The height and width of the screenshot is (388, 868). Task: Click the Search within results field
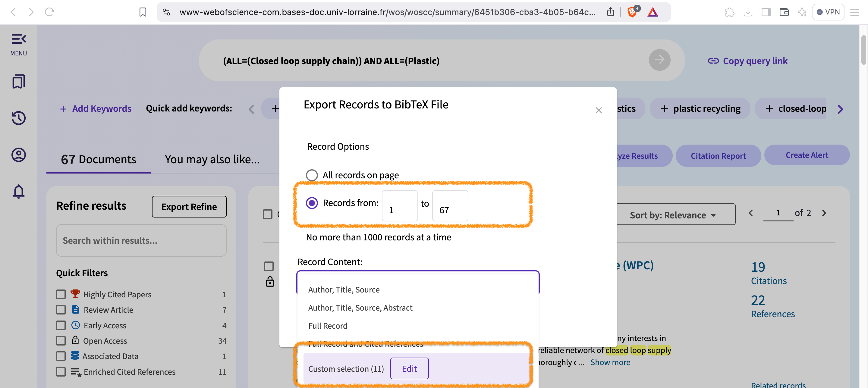pos(141,240)
